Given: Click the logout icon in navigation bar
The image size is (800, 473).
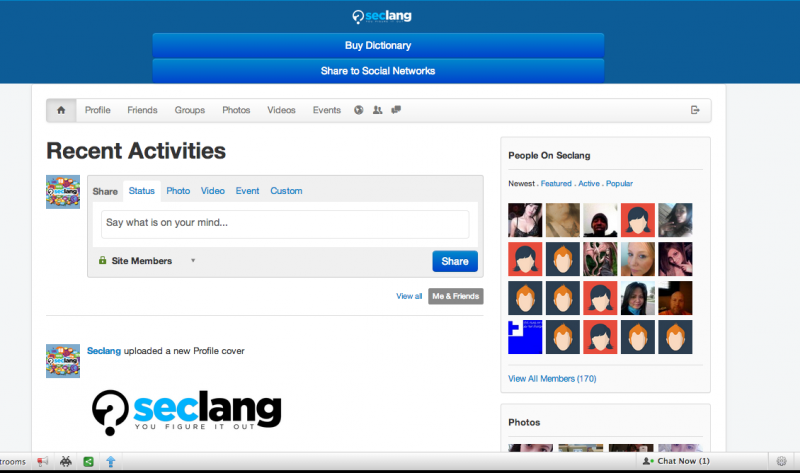Looking at the screenshot, I should click(x=695, y=110).
